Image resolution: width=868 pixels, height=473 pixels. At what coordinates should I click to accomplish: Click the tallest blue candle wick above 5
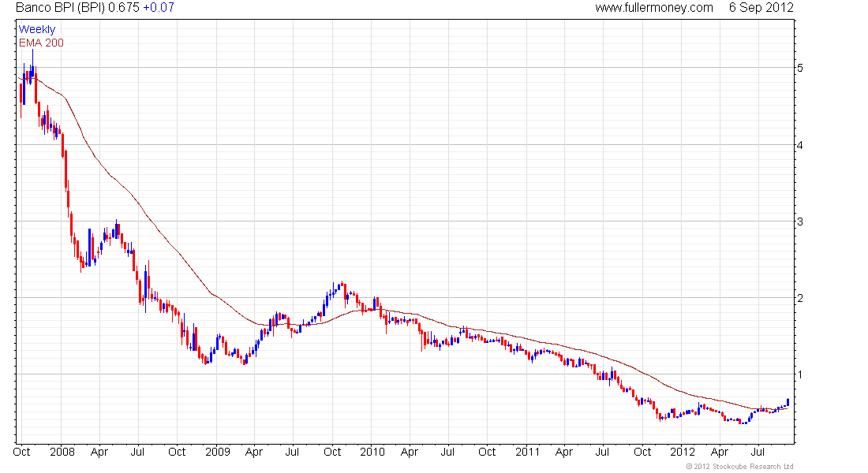(32, 58)
